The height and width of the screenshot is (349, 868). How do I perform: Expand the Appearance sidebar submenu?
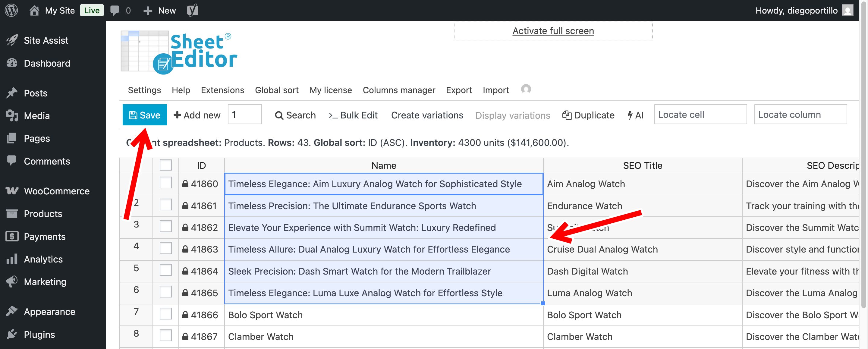(49, 311)
